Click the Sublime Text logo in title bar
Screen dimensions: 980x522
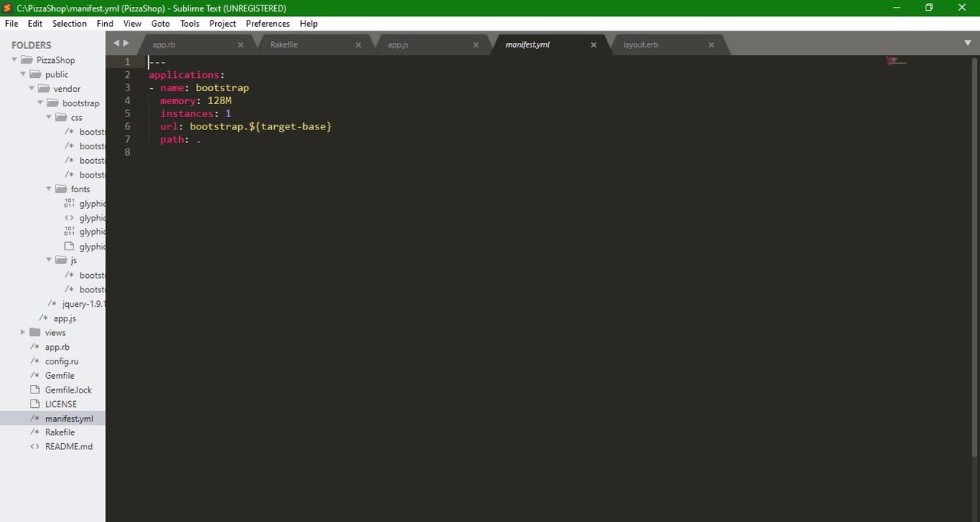point(8,8)
